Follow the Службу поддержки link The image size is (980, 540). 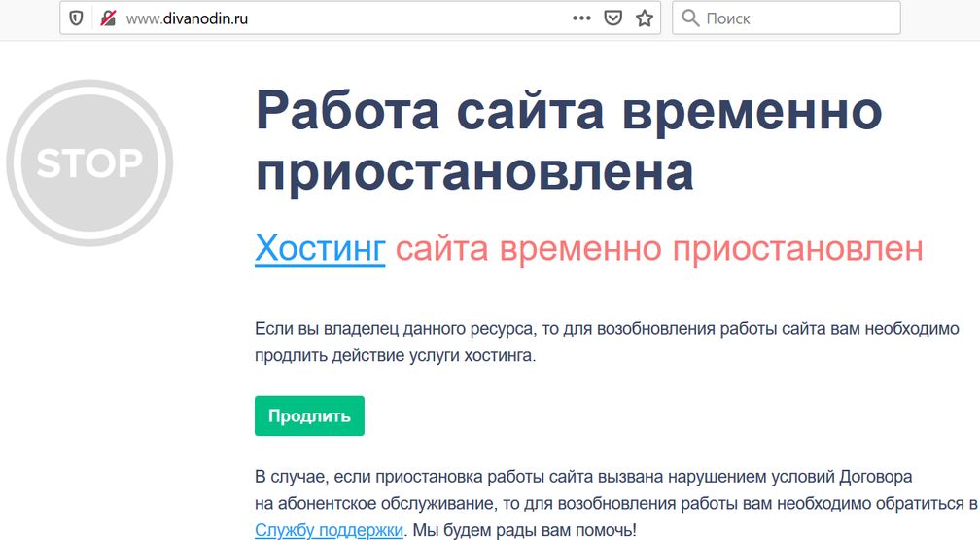point(329,530)
